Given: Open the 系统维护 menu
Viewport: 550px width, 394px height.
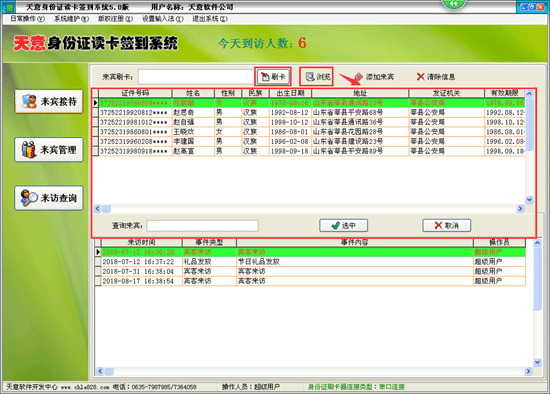Looking at the screenshot, I should 71,19.
